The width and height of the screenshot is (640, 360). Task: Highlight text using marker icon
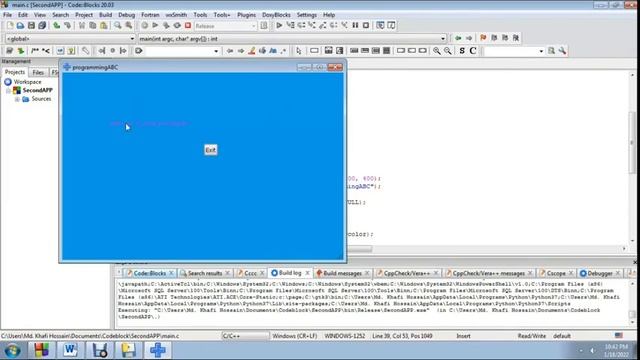point(252,51)
